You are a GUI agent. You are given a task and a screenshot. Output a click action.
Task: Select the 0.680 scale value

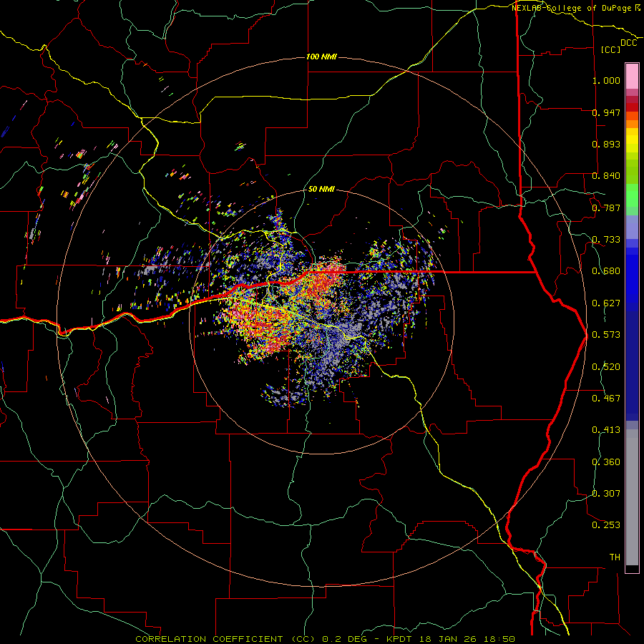pos(606,271)
